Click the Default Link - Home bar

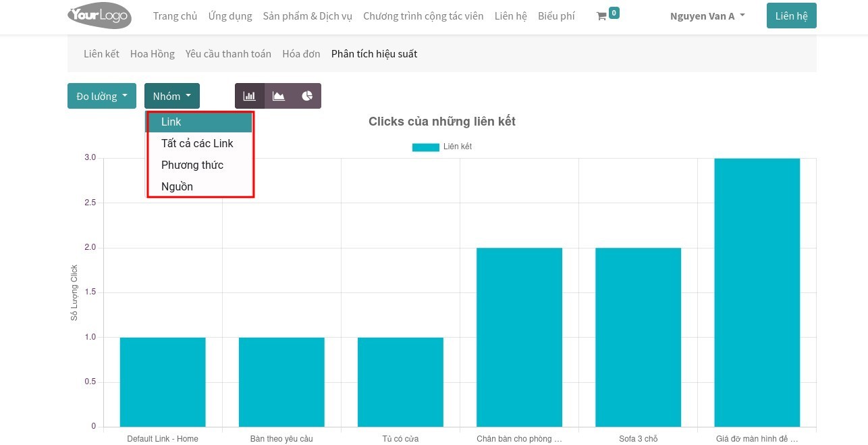click(163, 382)
